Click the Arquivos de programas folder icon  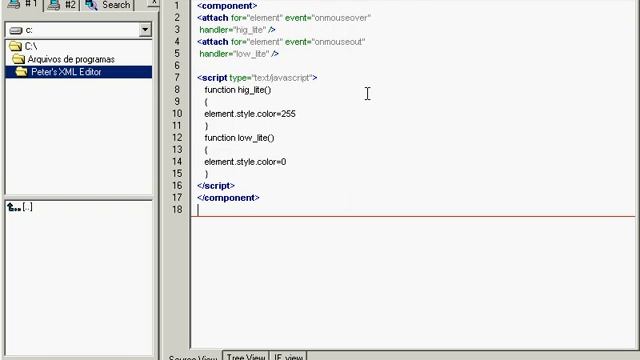(x=18, y=59)
